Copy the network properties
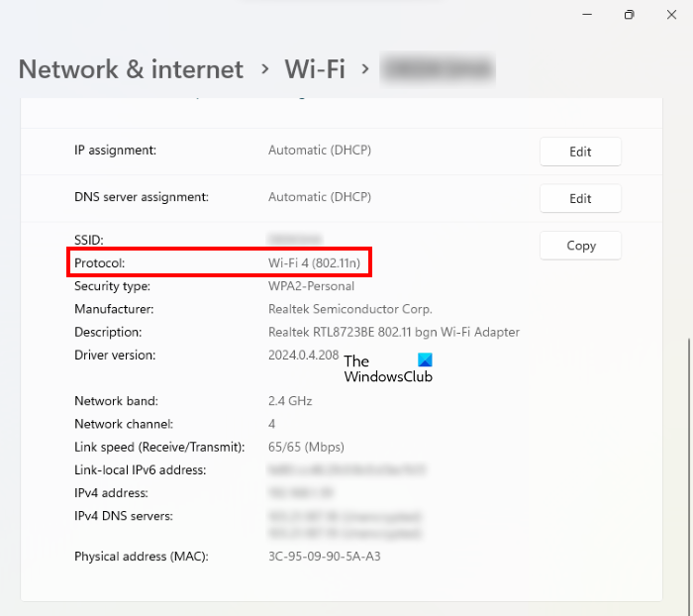The height and width of the screenshot is (616, 693). pos(580,246)
